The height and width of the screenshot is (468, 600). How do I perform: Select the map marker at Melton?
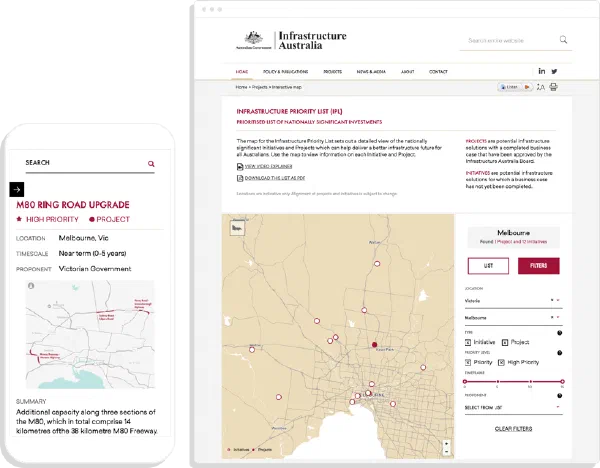click(x=252, y=349)
